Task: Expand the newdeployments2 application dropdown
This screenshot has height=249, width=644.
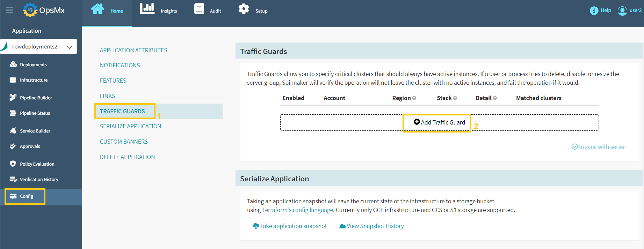Action: pyautogui.click(x=69, y=47)
